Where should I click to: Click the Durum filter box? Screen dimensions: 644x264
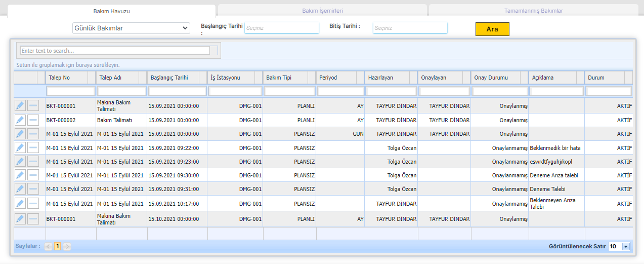(x=609, y=91)
